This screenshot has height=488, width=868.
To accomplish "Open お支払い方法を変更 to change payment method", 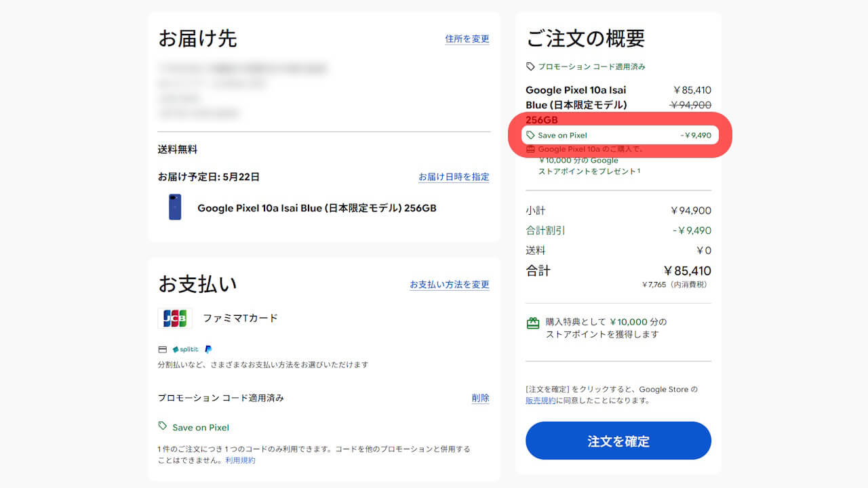I will [450, 285].
